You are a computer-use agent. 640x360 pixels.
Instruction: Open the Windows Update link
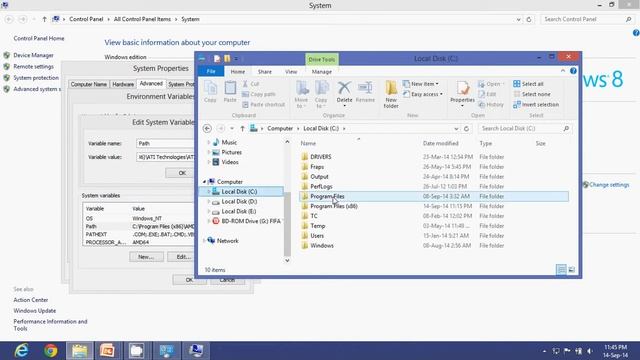(x=35, y=311)
